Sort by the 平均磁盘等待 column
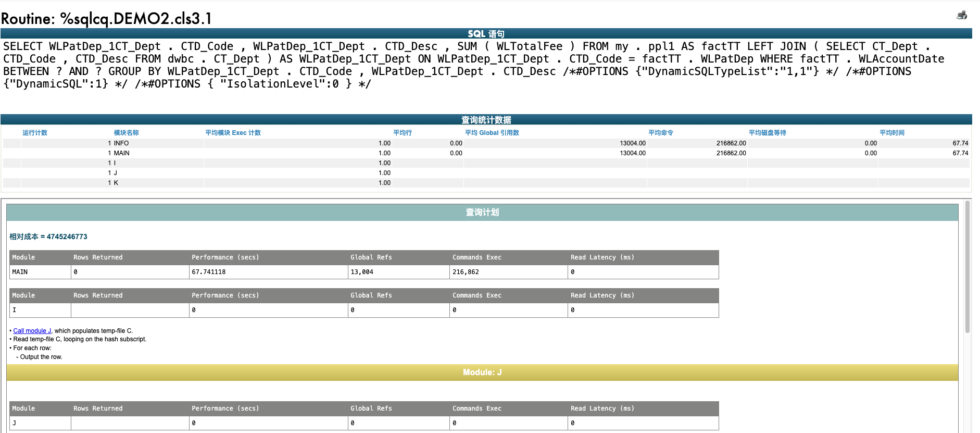This screenshot has width=980, height=433. click(767, 133)
